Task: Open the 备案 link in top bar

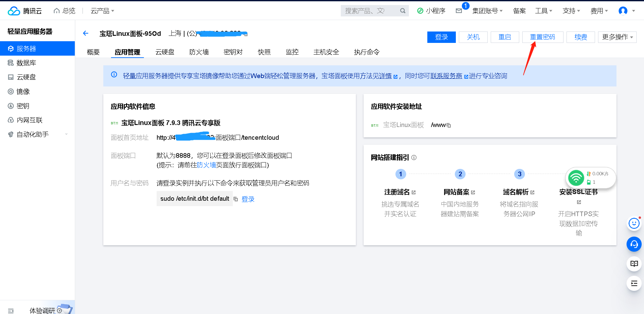Action: click(x=519, y=11)
